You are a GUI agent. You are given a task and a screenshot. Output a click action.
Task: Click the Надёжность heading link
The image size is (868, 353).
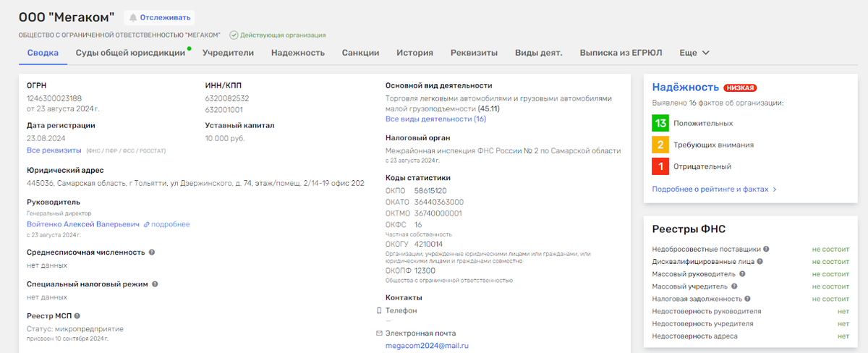685,88
